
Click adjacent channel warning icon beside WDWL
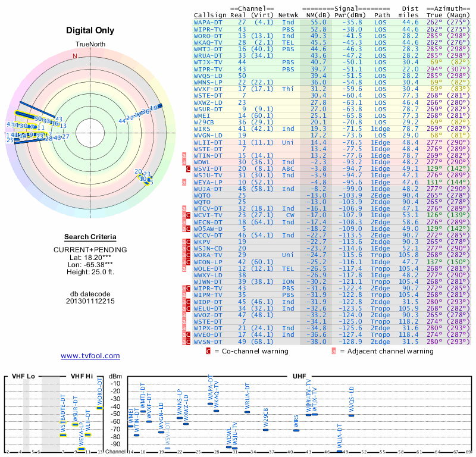coord(184,162)
